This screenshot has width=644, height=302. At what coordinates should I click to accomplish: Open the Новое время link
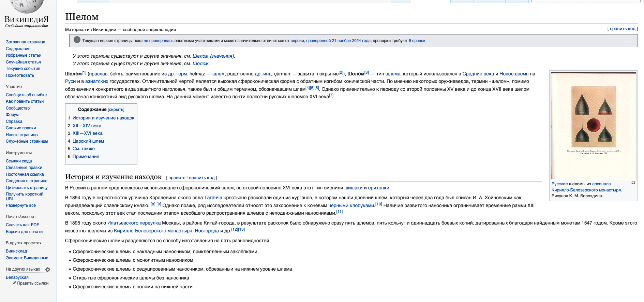point(514,74)
